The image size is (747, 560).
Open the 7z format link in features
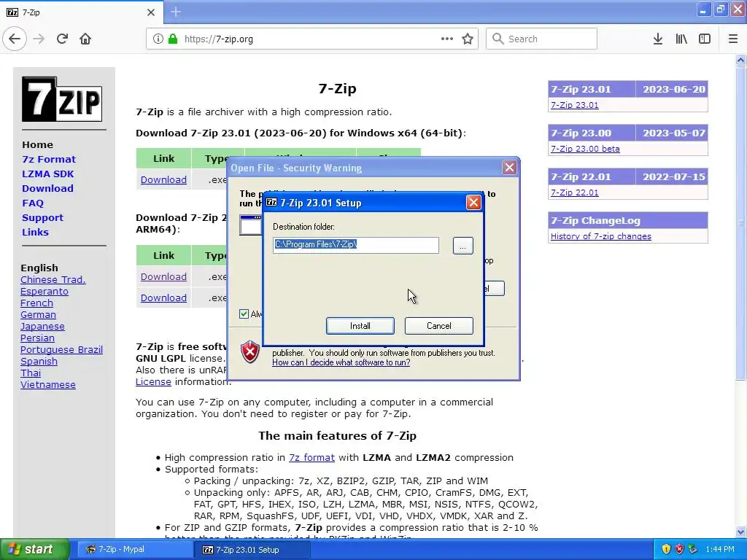311,458
